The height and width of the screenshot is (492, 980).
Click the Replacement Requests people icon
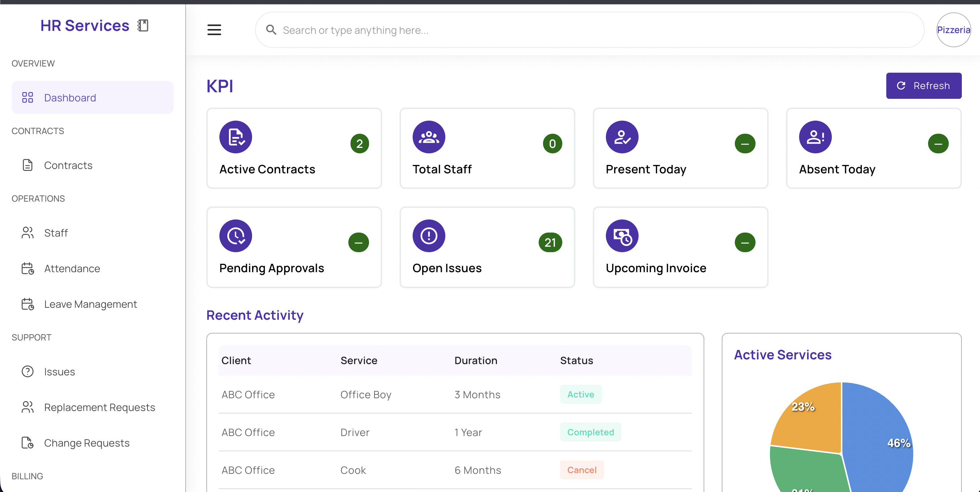point(27,407)
